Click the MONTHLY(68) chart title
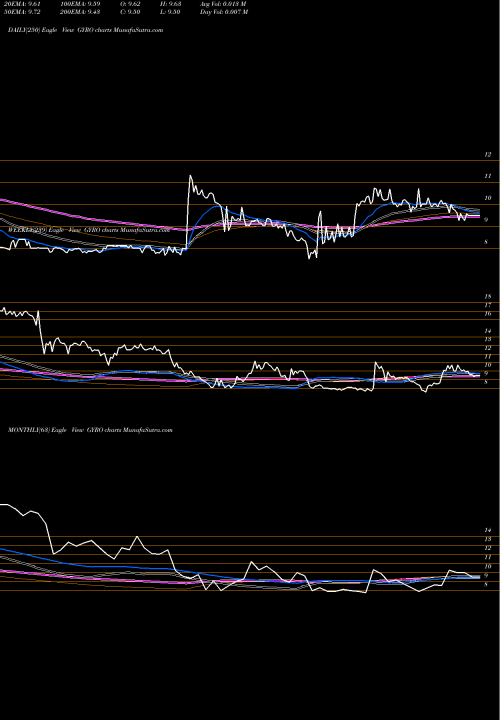The height and width of the screenshot is (720, 500). [x=90, y=430]
